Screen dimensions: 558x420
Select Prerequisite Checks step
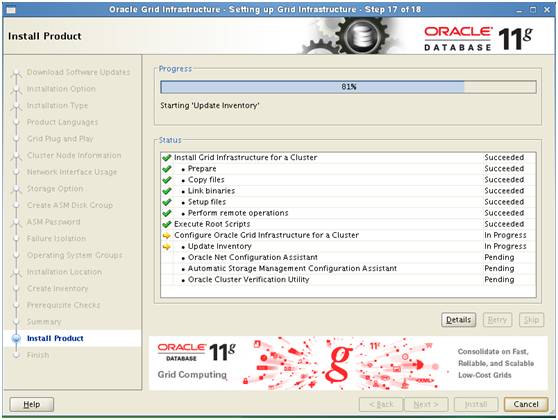(64, 305)
